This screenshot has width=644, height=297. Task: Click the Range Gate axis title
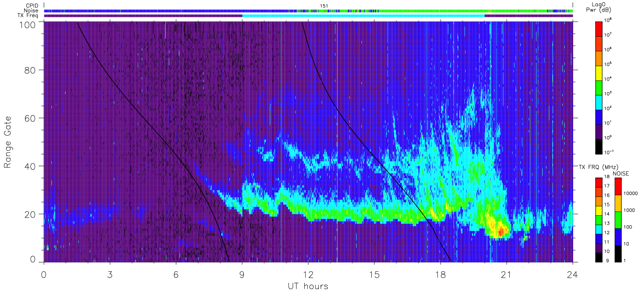point(8,142)
